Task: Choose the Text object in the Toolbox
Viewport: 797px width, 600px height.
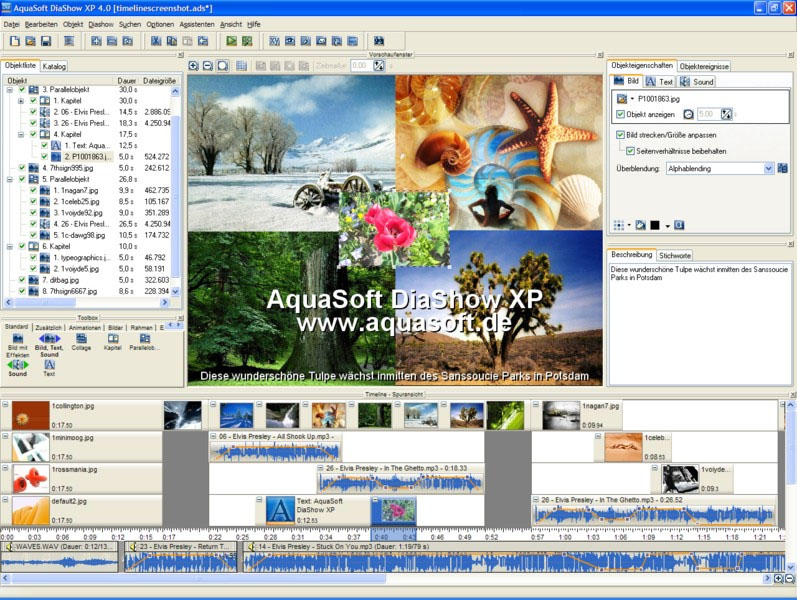Action: click(49, 365)
